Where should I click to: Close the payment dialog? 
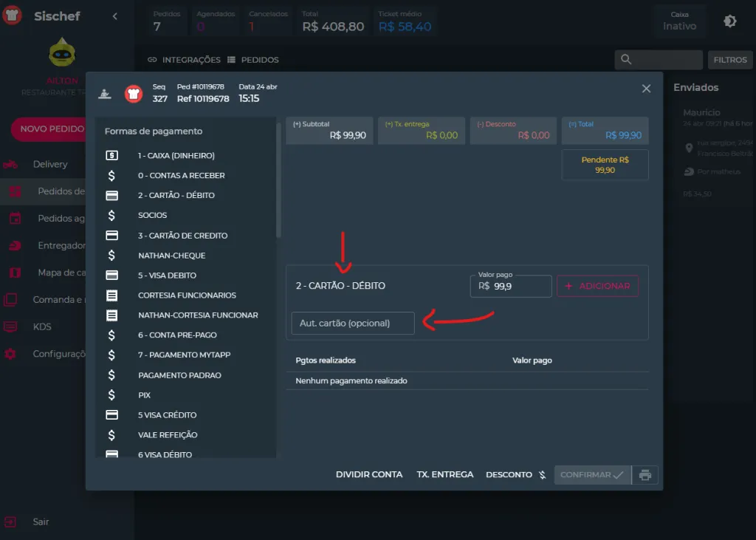[646, 89]
